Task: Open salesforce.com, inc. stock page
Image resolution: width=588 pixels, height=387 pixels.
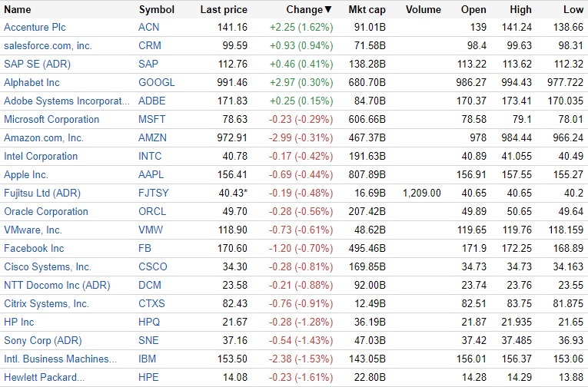Action: (x=48, y=45)
